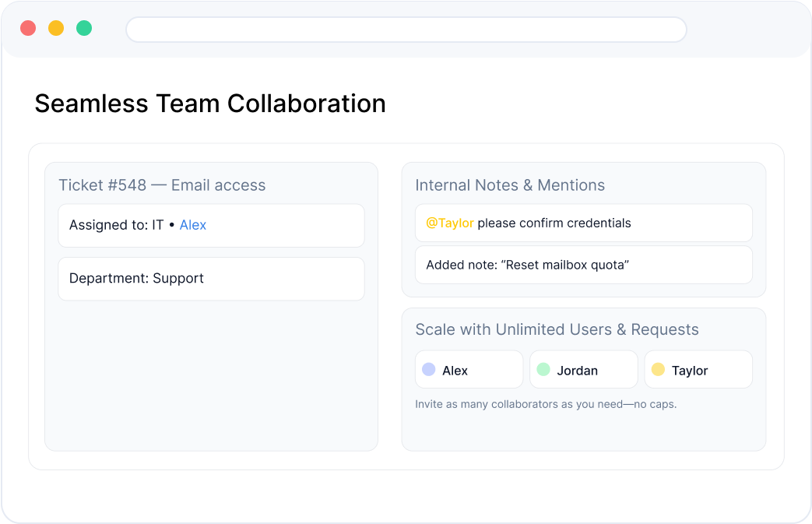This screenshot has height=524, width=812.
Task: Click the 'Seamless Team Collaboration' title
Action: 210,104
